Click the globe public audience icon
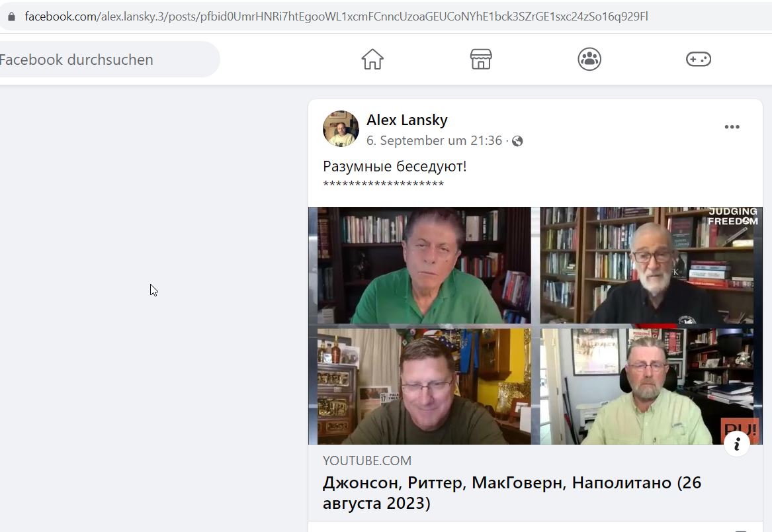The image size is (772, 532). (517, 142)
